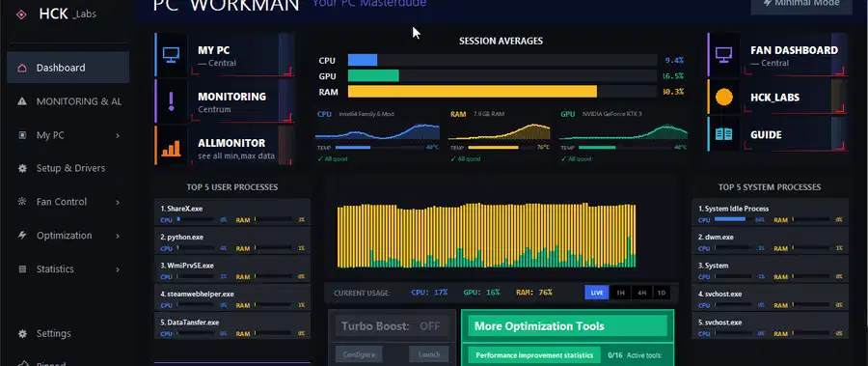The width and height of the screenshot is (868, 366).
Task: Switch chart to the 1D range
Action: pos(661,293)
